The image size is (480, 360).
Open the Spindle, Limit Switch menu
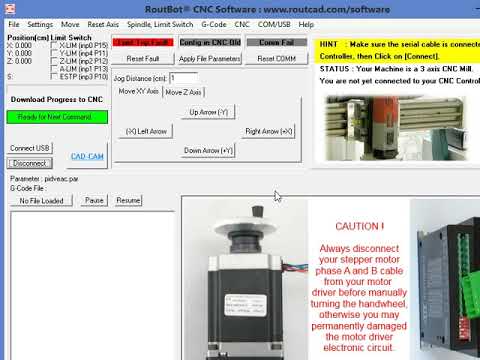(160, 24)
